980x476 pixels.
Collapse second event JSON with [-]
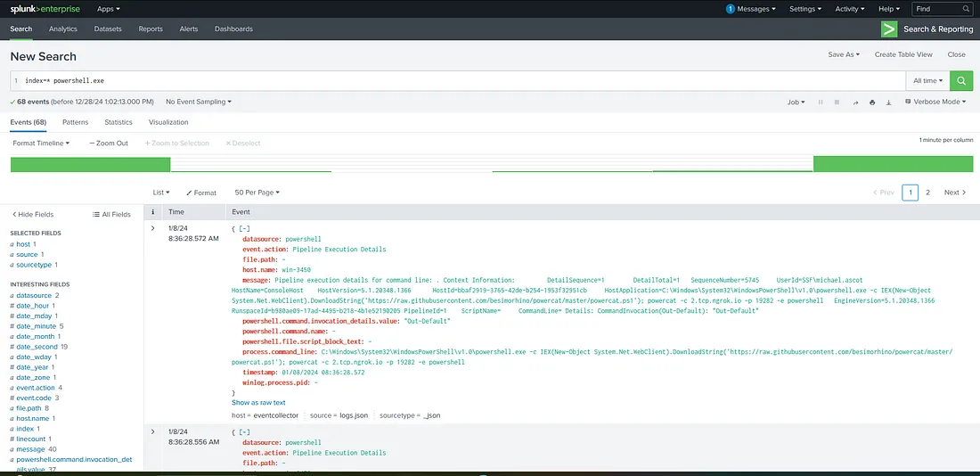[x=244, y=432]
